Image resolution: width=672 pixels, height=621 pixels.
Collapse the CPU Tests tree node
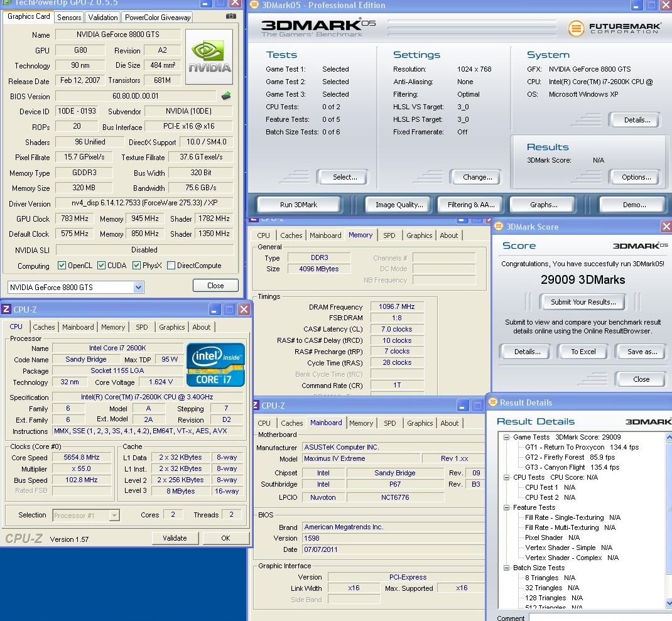click(x=506, y=477)
